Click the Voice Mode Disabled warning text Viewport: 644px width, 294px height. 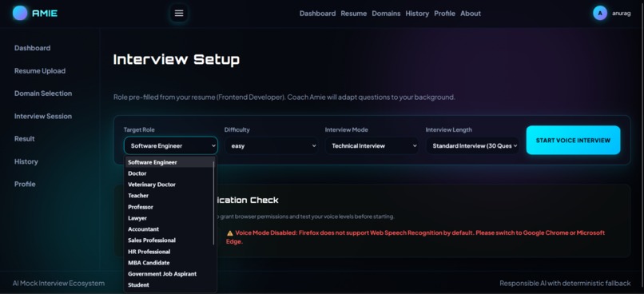(x=415, y=237)
